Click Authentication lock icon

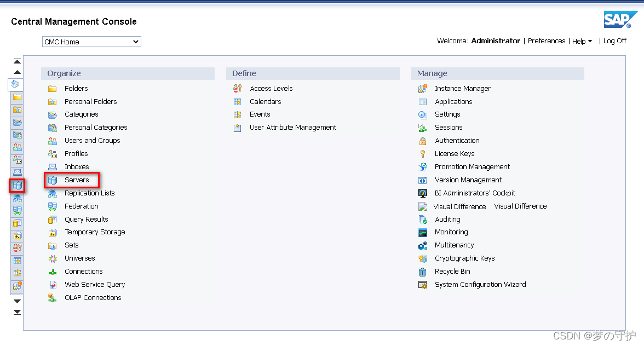[x=423, y=141]
